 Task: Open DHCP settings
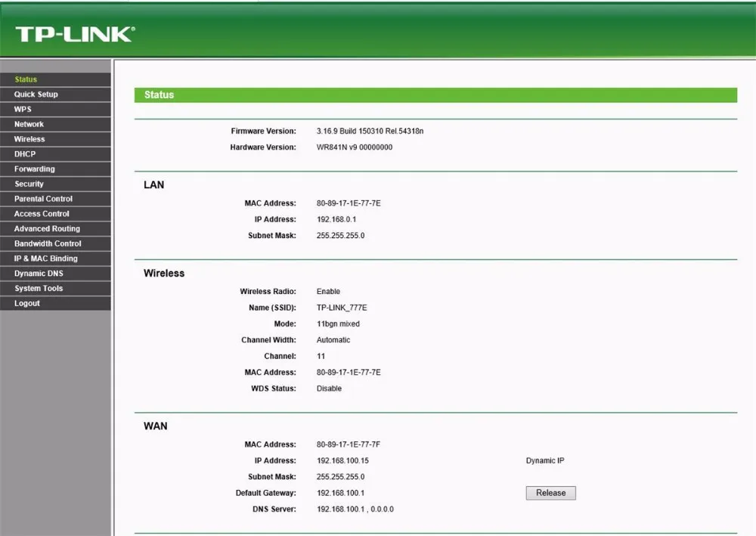click(x=55, y=154)
